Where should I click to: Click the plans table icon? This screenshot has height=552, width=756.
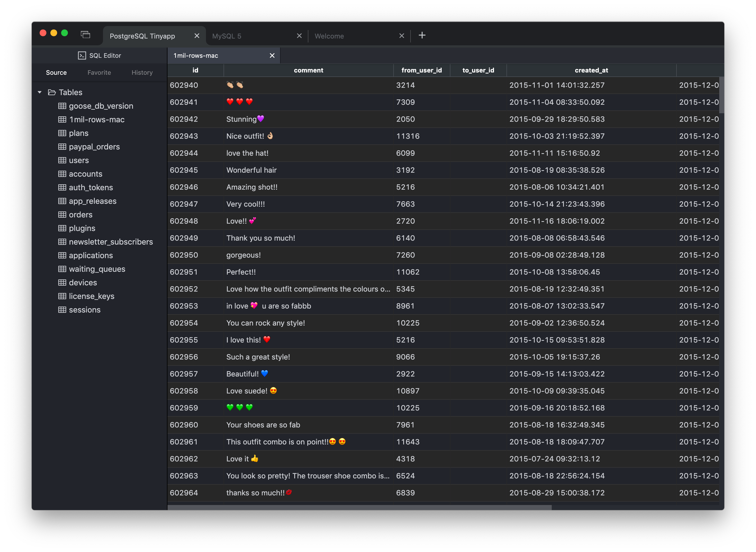(62, 133)
